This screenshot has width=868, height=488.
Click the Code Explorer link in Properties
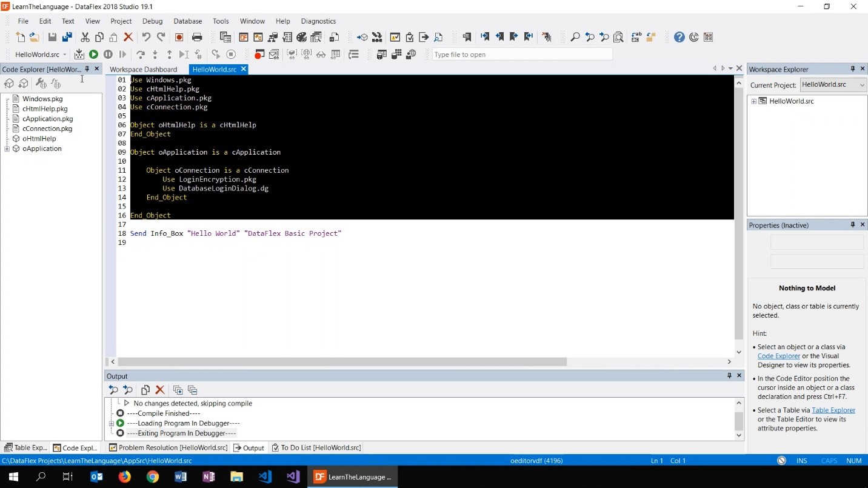778,356
